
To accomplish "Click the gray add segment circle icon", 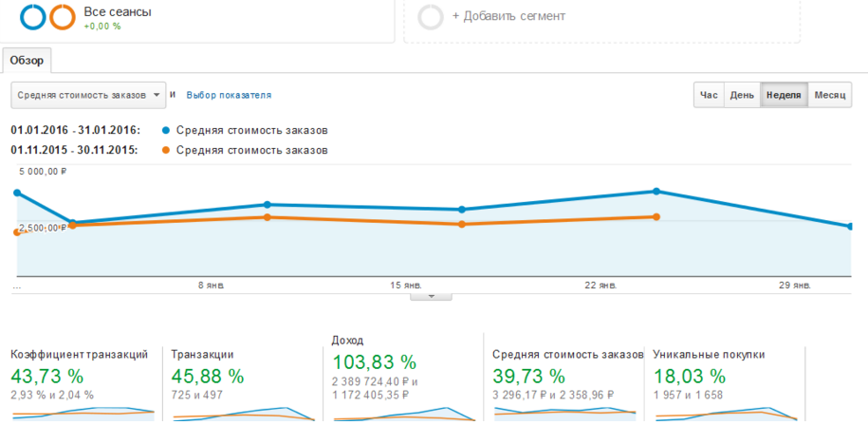I will 431,17.
